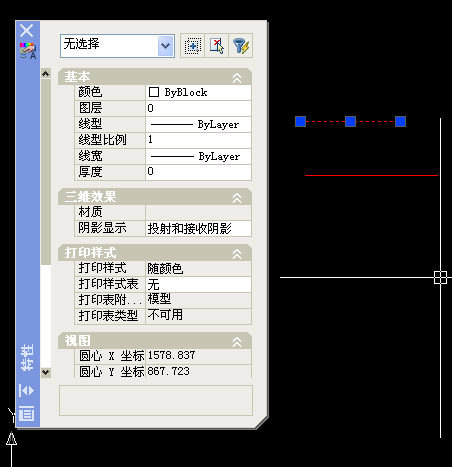Click the 线型比例 property label
The height and width of the screenshot is (467, 452).
[x=102, y=140]
